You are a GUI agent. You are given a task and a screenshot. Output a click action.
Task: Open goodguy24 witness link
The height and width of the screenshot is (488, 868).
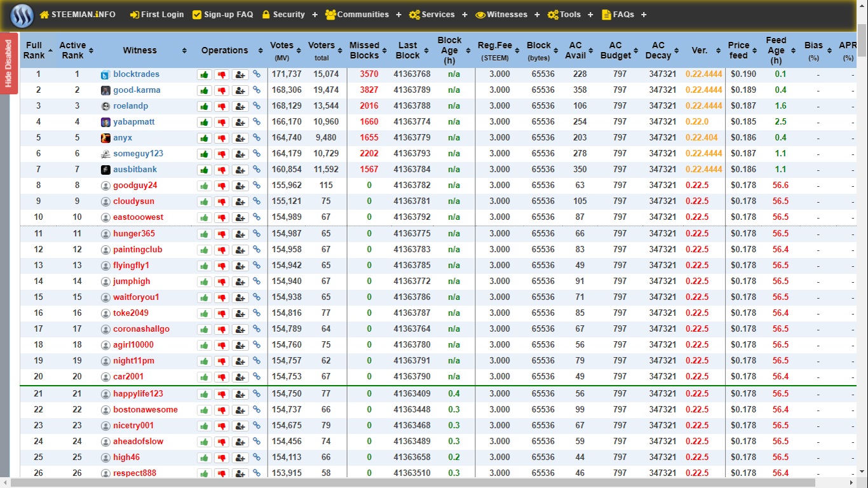point(135,186)
